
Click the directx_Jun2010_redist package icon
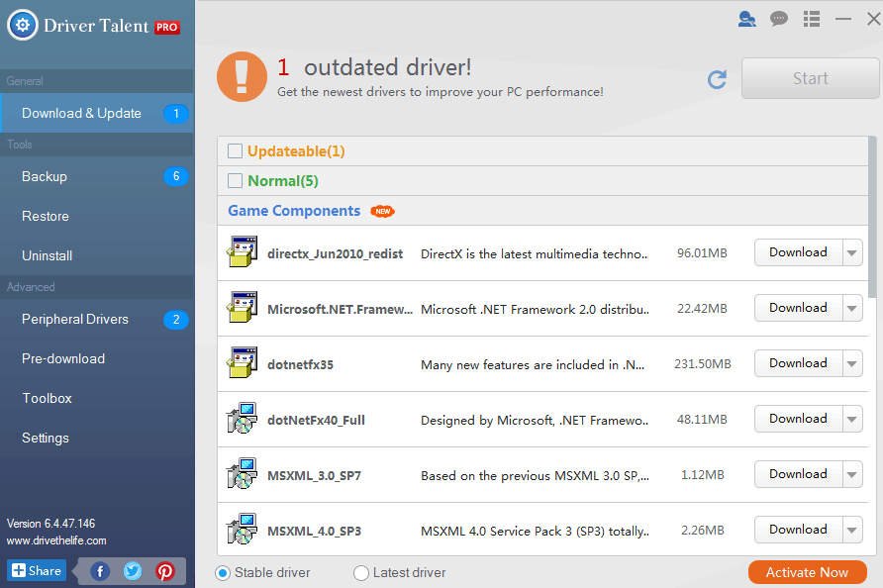click(243, 251)
